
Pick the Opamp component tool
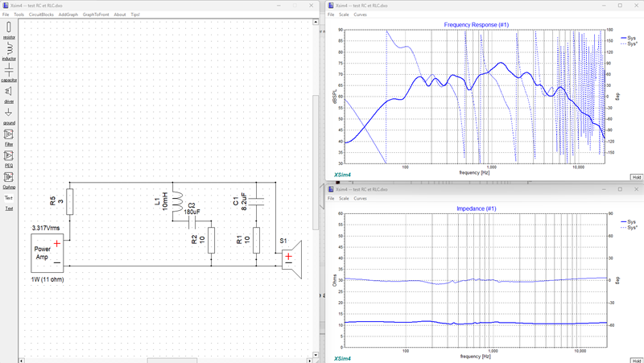pyautogui.click(x=9, y=180)
